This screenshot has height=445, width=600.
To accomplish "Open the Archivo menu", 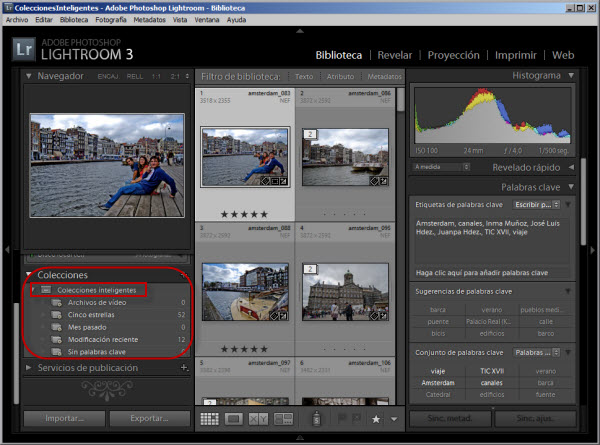I will (x=17, y=20).
